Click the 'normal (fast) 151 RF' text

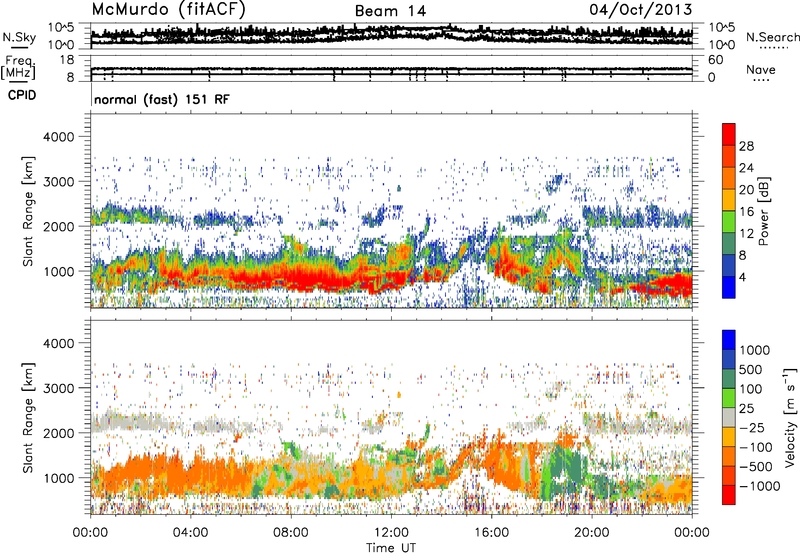[162, 99]
